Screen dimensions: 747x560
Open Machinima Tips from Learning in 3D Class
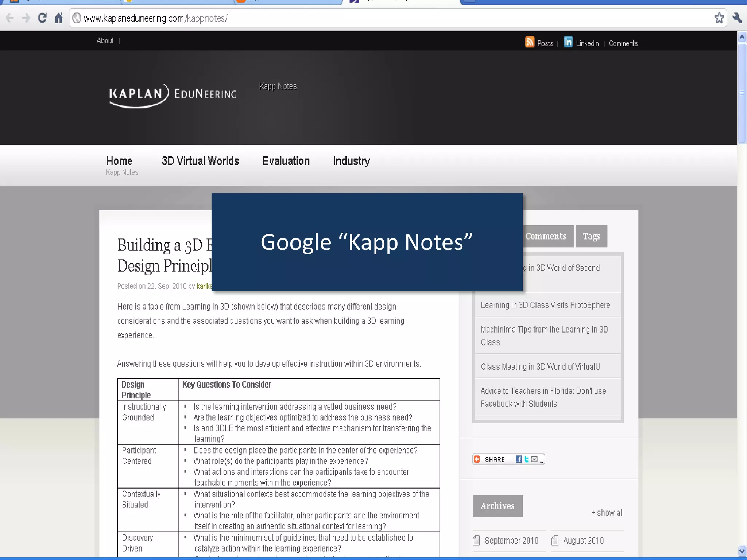coord(545,336)
